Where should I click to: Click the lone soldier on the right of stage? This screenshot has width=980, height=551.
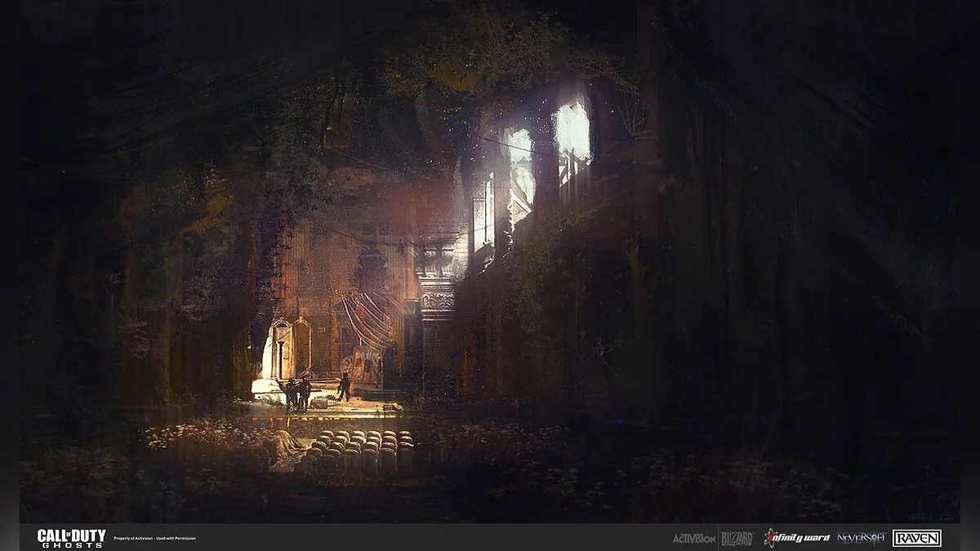click(345, 386)
